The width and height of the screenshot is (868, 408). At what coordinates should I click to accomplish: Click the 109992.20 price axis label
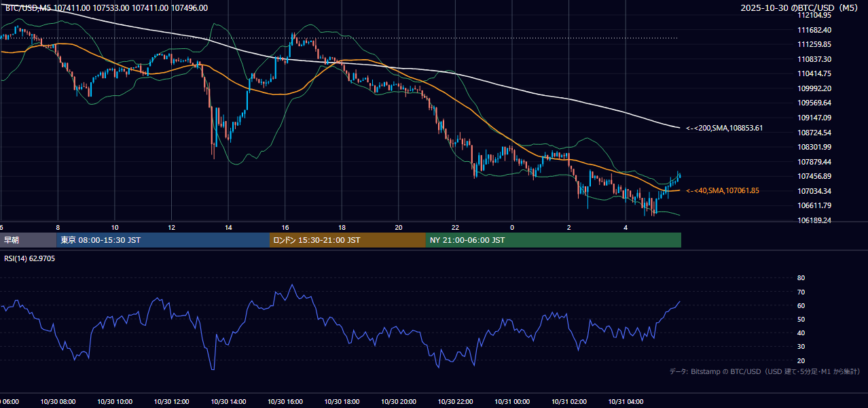tap(814, 88)
